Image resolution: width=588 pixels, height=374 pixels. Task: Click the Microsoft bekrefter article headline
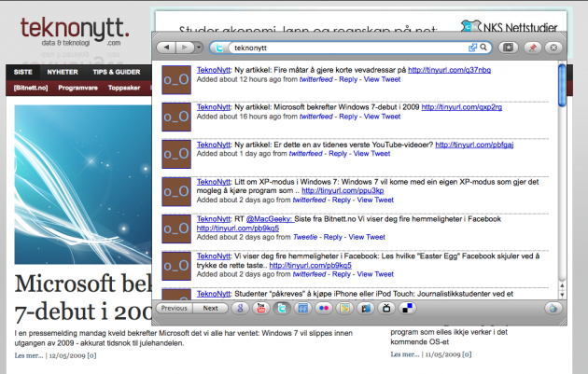[x=83, y=298]
